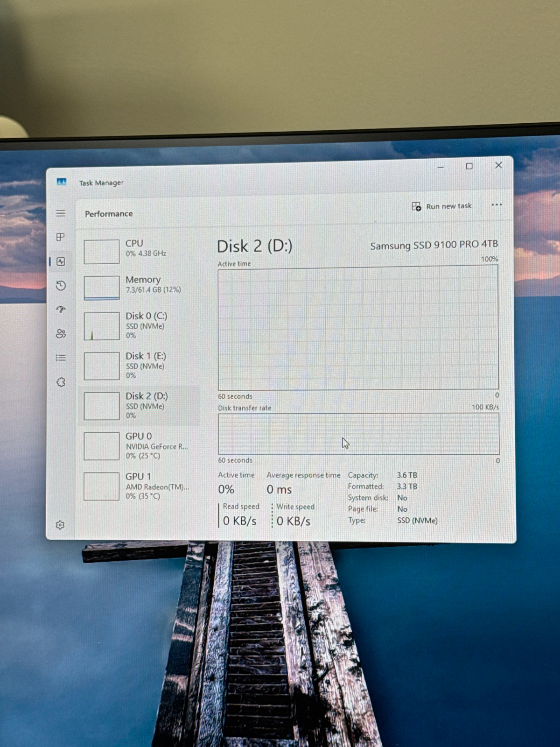Open the three-dot more options menu

pyautogui.click(x=497, y=204)
